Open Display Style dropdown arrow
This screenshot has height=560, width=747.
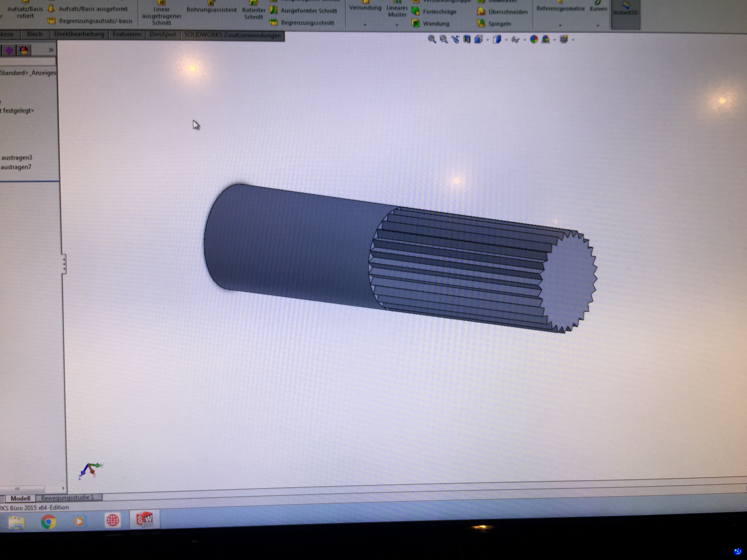(506, 40)
